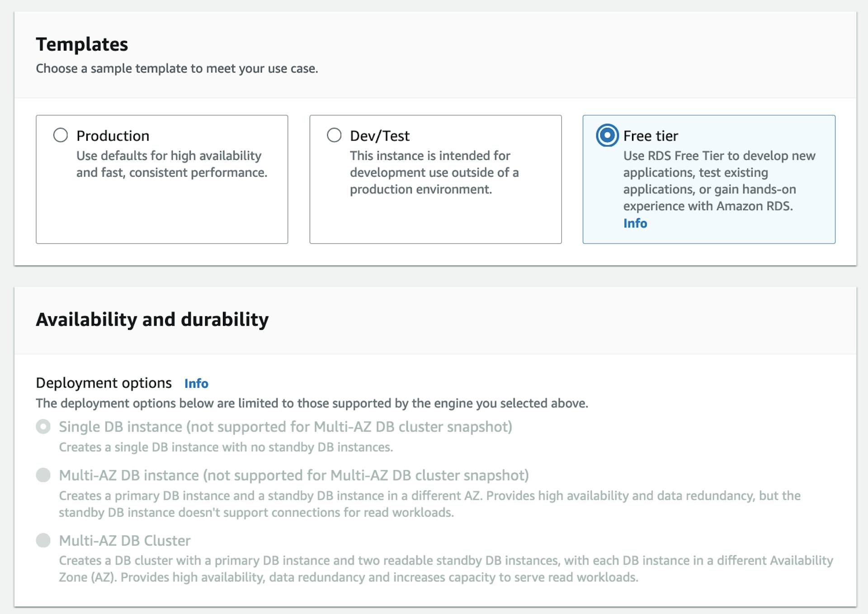The image size is (868, 614).
Task: Choose the Dev/Test template option
Action: point(334,135)
